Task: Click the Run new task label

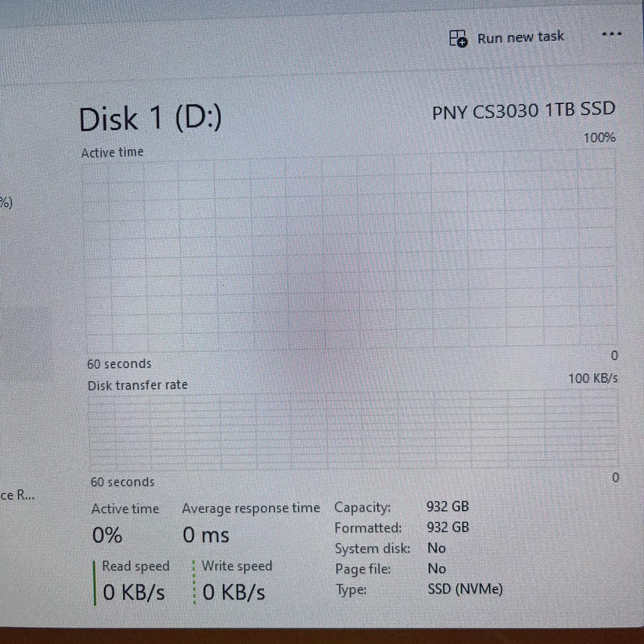Action: [521, 38]
